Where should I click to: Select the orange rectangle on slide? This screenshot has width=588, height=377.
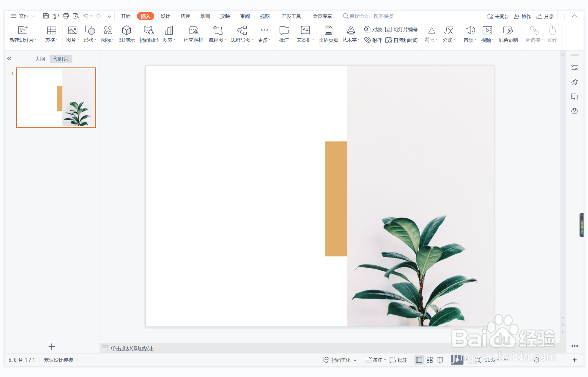[336, 199]
